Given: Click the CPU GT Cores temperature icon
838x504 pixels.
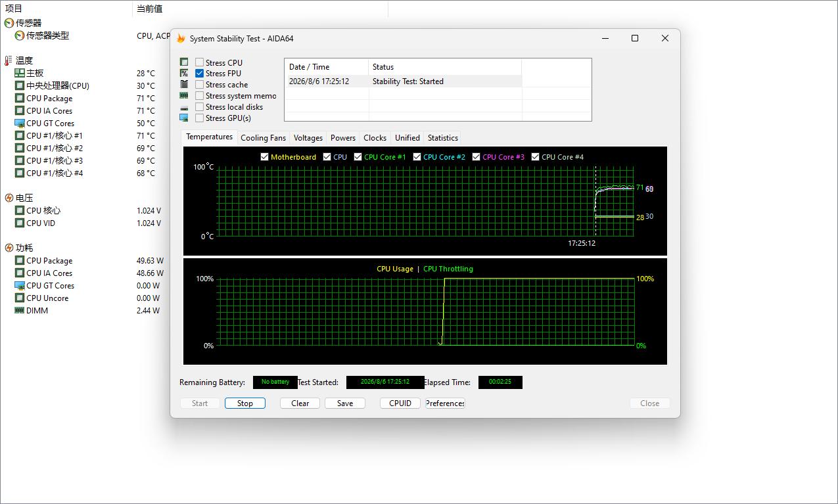Looking at the screenshot, I should [20, 123].
